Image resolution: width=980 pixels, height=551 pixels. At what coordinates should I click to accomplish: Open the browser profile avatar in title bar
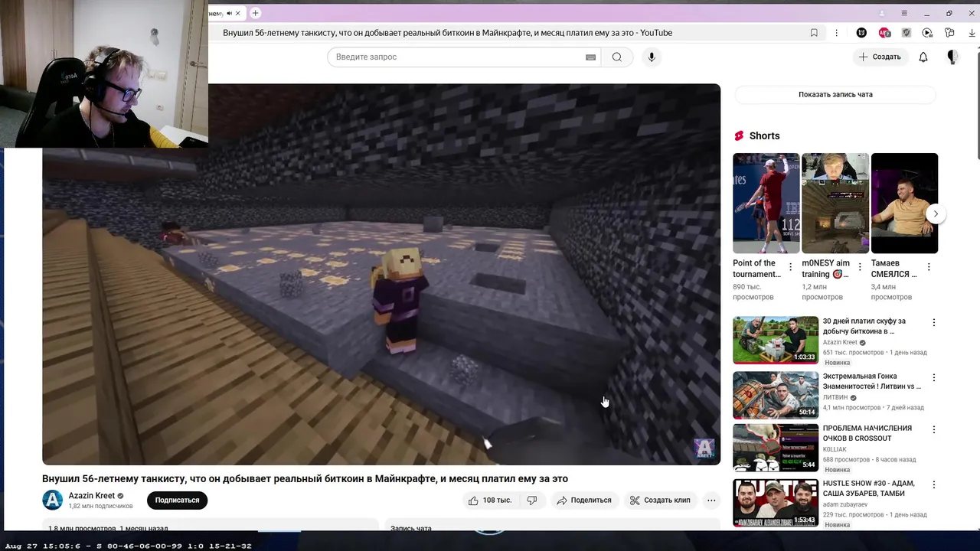pos(882,13)
